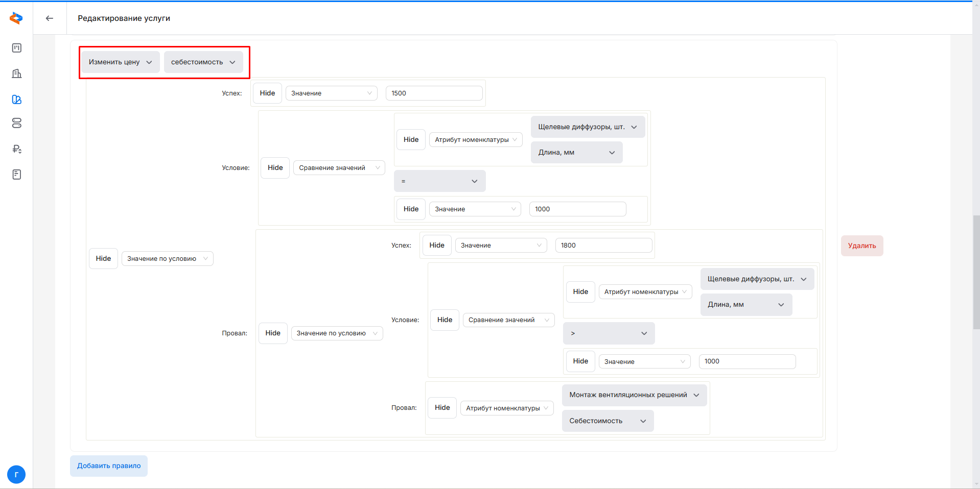Open the buildings icon in sidebar

click(x=17, y=74)
